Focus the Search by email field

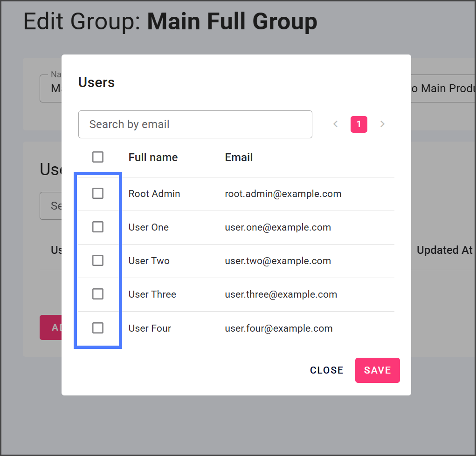[195, 124]
